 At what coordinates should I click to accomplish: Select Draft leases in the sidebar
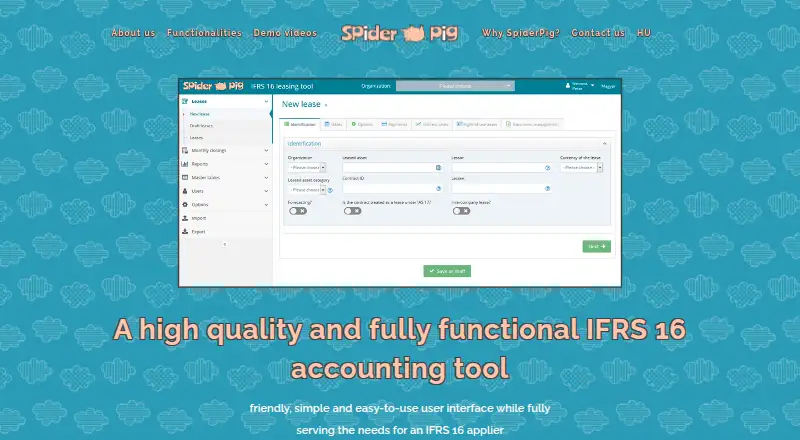point(201,126)
